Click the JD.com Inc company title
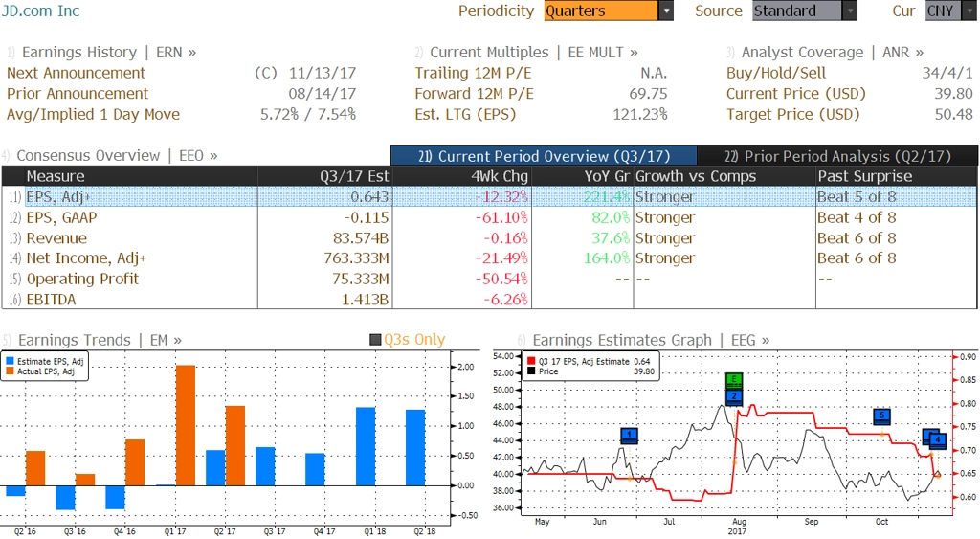 [x=40, y=11]
